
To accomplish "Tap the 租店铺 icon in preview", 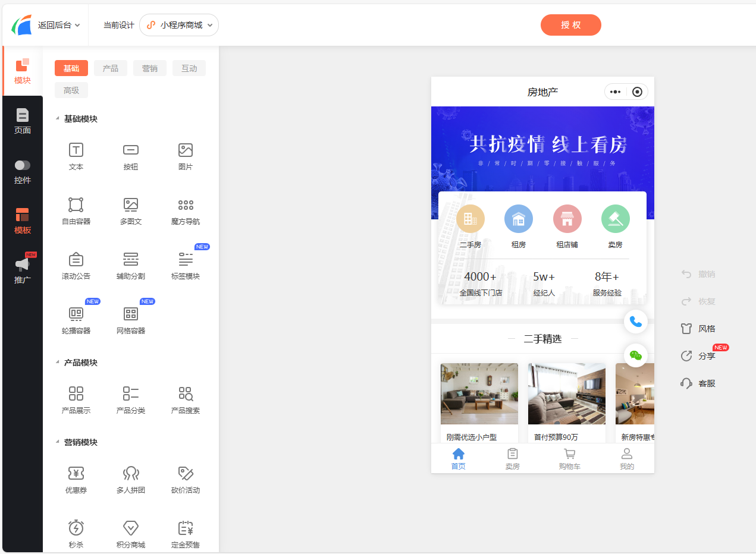I will click(x=567, y=219).
